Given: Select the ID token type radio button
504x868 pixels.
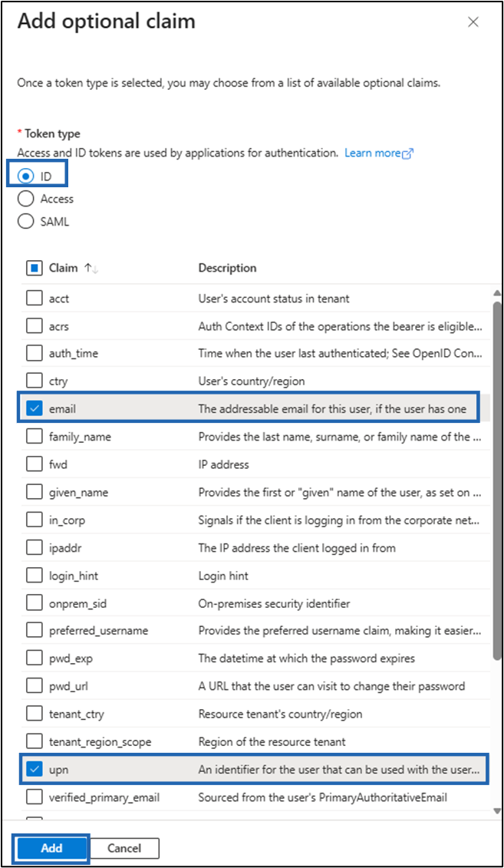Looking at the screenshot, I should pyautogui.click(x=25, y=177).
